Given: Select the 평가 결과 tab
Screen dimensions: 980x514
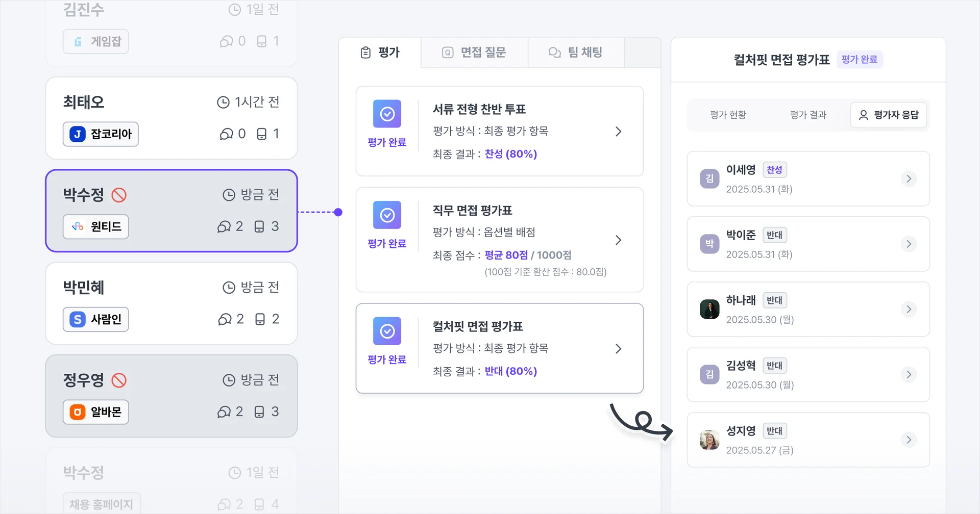Looking at the screenshot, I should coord(808,115).
